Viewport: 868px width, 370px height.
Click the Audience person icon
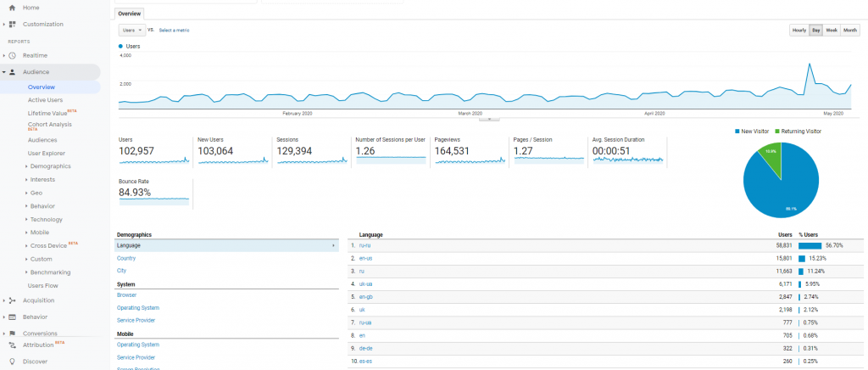click(x=13, y=72)
